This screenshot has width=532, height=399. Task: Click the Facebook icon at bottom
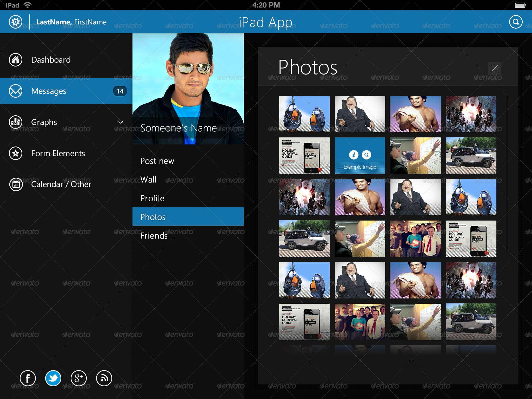[28, 378]
